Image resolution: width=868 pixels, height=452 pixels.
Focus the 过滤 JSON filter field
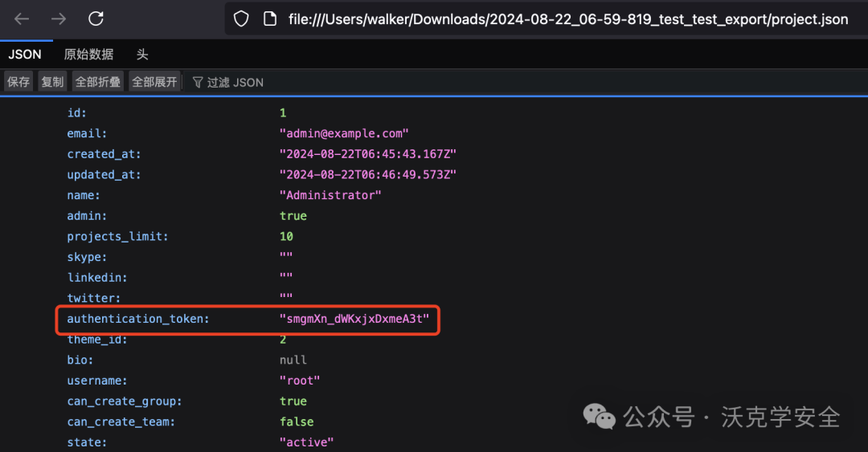(x=526, y=83)
